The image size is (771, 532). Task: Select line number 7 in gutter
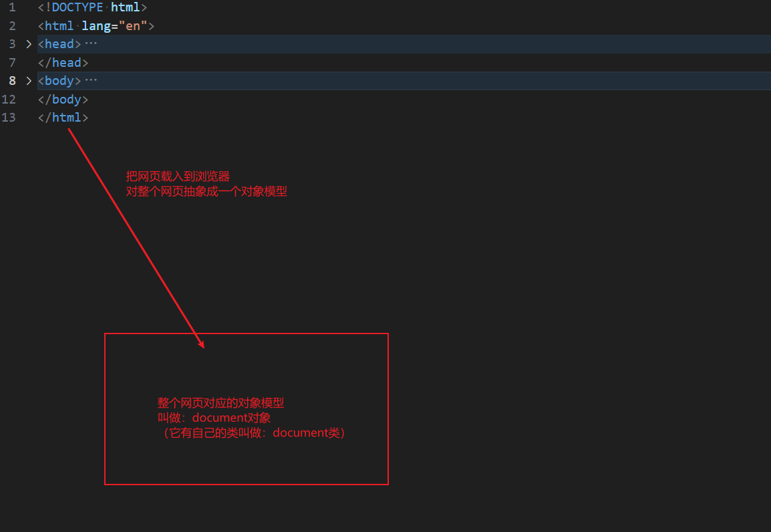click(12, 62)
